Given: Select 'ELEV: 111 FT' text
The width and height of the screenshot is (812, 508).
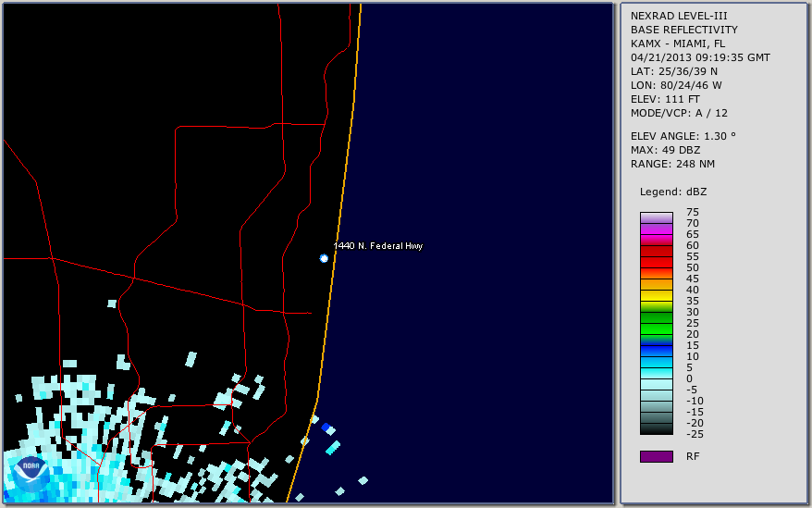Looking at the screenshot, I should click(x=665, y=99).
